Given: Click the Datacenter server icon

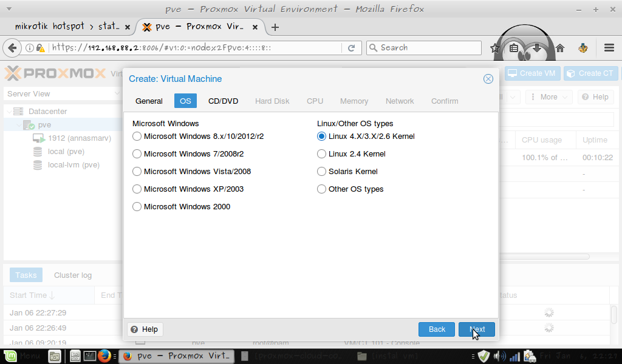Looking at the screenshot, I should point(18,111).
